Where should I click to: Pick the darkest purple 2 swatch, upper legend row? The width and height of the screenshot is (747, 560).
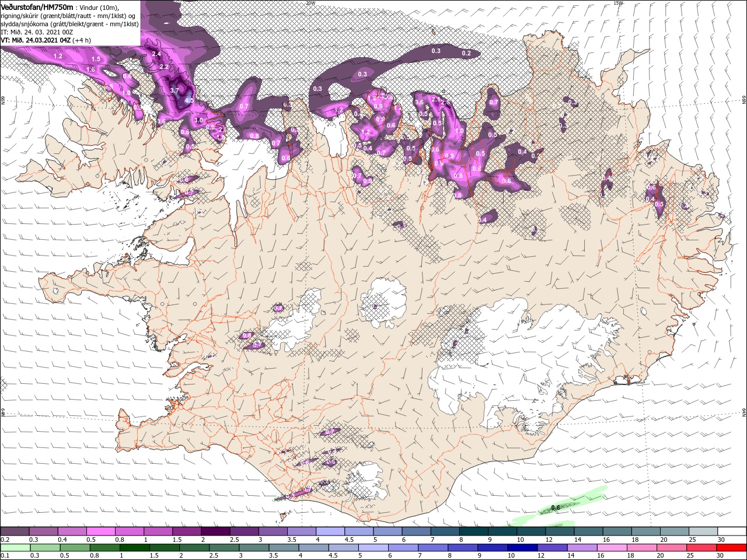pos(215,531)
